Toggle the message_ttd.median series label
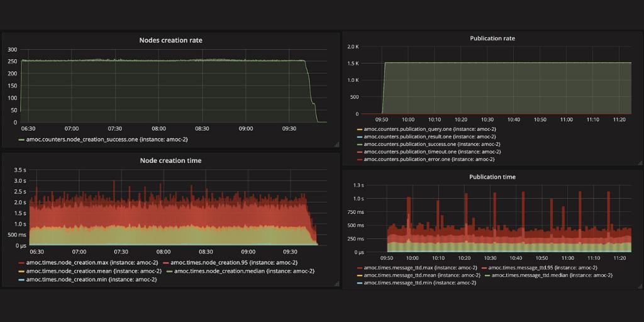 pyautogui.click(x=552, y=275)
